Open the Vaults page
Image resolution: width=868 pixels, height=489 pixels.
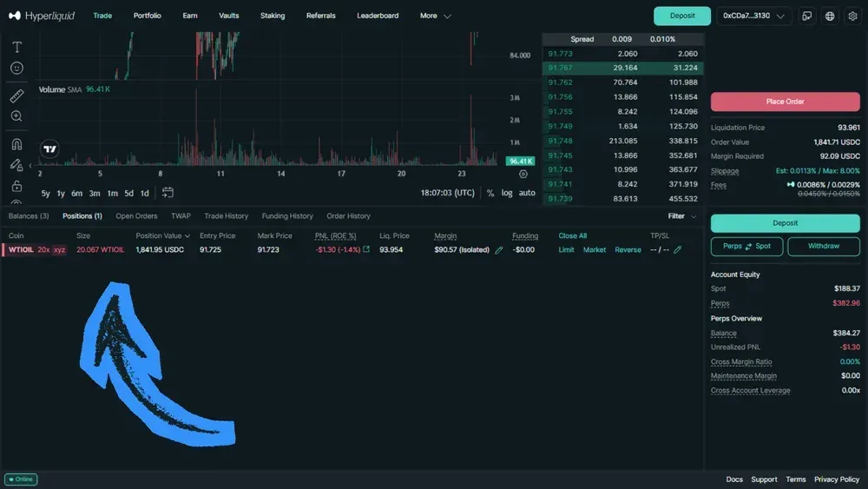tap(228, 16)
